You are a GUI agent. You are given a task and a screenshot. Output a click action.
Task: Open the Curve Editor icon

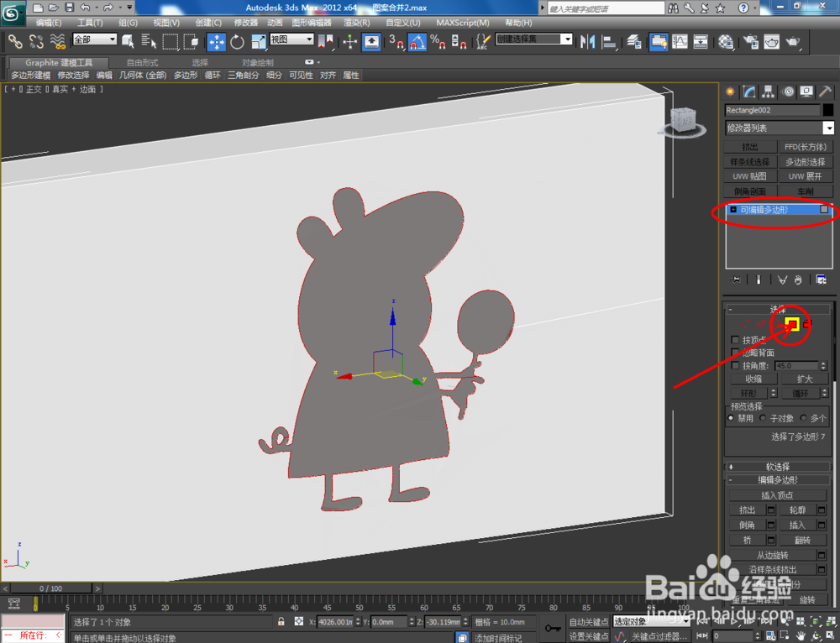click(680, 41)
